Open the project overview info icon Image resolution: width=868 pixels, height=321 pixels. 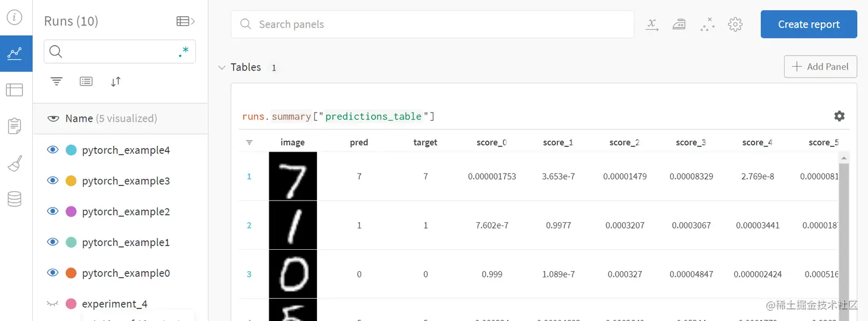click(x=14, y=17)
